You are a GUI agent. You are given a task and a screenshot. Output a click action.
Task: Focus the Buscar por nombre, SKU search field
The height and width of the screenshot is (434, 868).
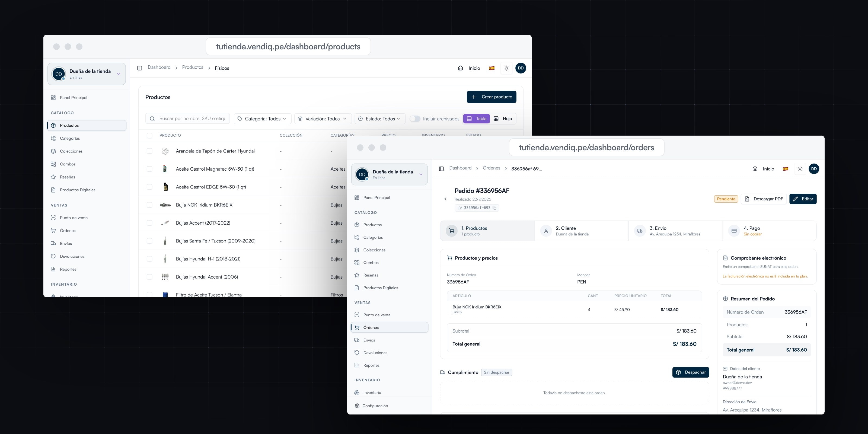click(188, 119)
